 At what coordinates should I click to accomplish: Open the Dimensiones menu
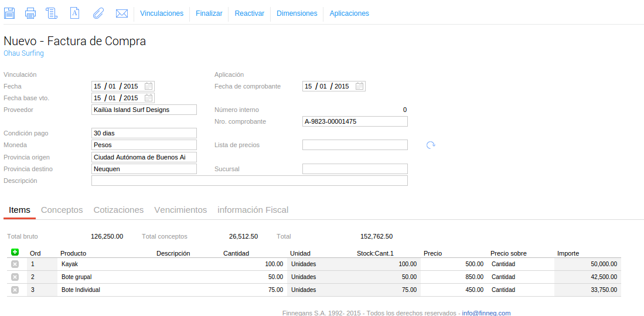[x=297, y=13]
